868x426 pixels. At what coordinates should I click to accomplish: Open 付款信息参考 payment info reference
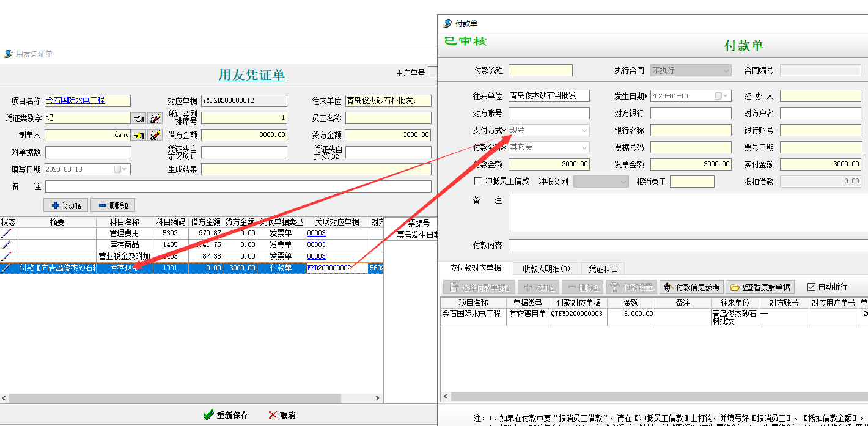pyautogui.click(x=690, y=287)
